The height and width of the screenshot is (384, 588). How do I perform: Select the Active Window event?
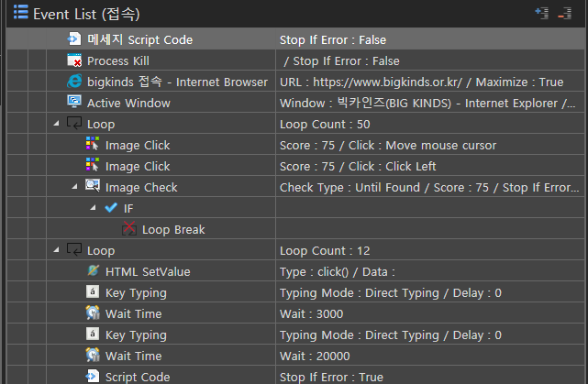(x=128, y=103)
